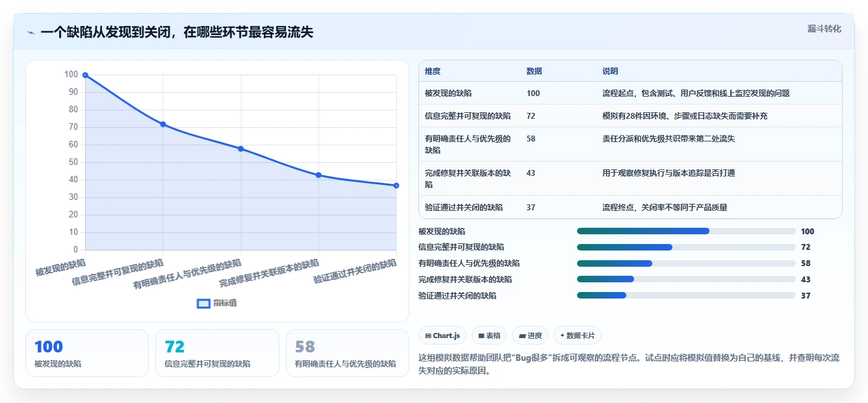The image size is (868, 403).
Task: Click the x-axis label 有明确责任人与优先级的缺陷
Action: click(187, 274)
